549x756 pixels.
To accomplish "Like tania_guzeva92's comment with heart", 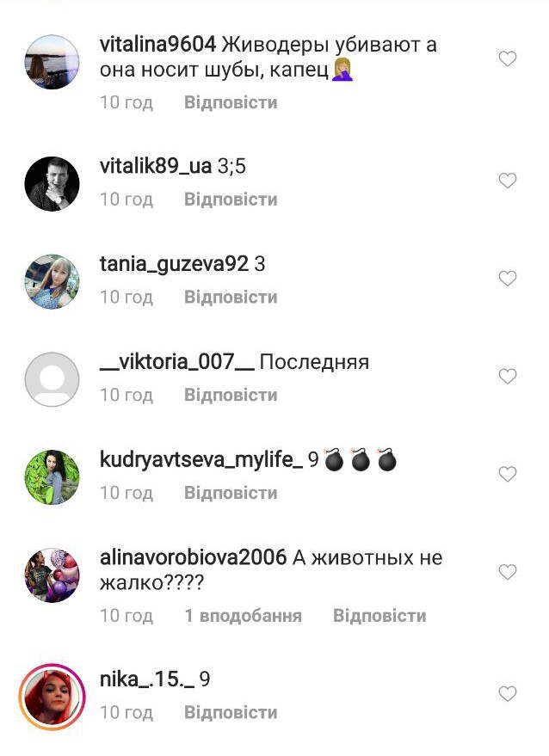I will [507, 279].
